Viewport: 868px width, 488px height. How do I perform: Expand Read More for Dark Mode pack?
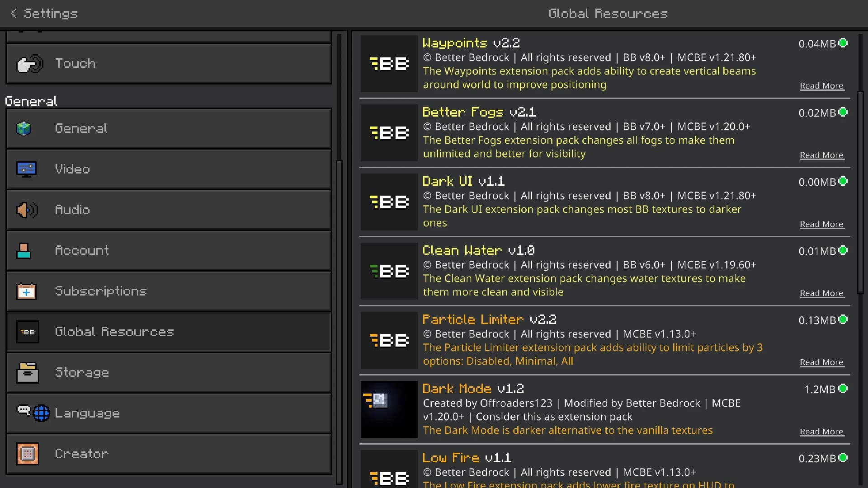821,432
